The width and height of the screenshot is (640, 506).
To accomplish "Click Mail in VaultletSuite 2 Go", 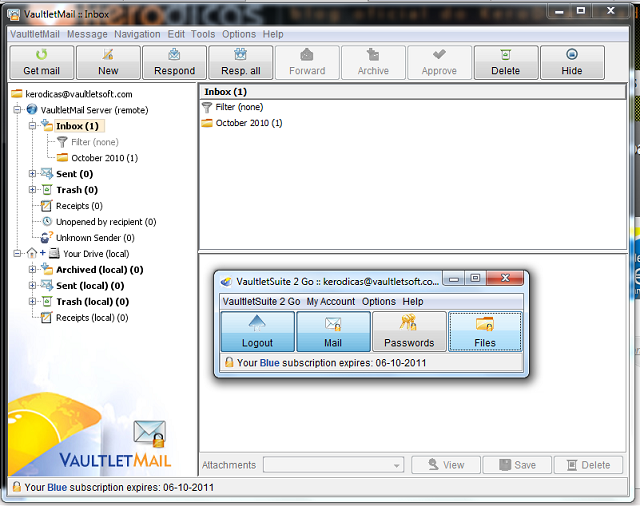I will [x=333, y=331].
